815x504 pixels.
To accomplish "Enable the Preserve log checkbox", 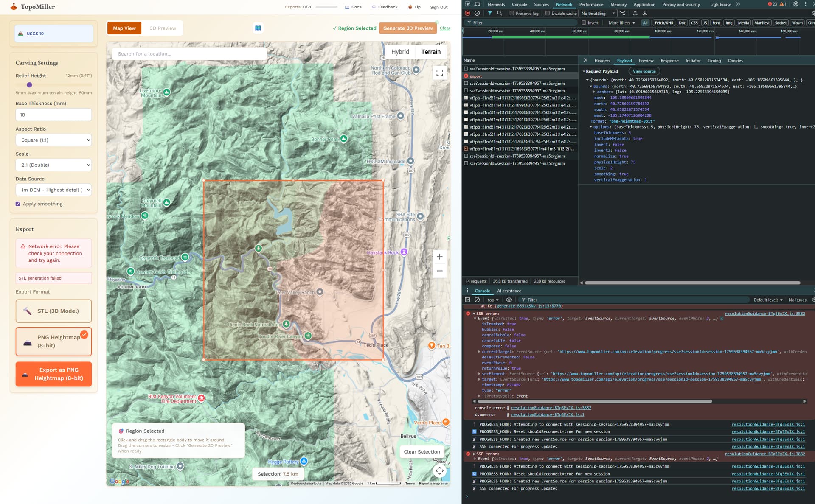I will (x=511, y=14).
